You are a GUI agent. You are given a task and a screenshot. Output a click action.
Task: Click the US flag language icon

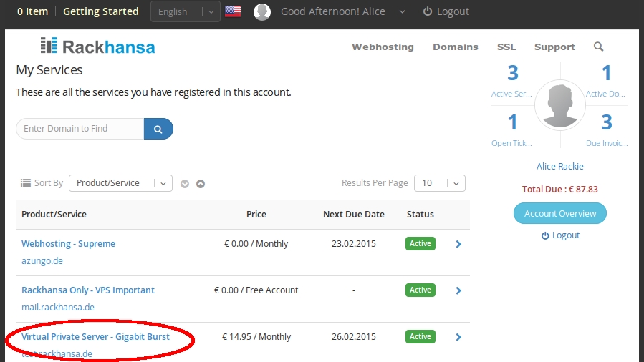[x=233, y=11]
